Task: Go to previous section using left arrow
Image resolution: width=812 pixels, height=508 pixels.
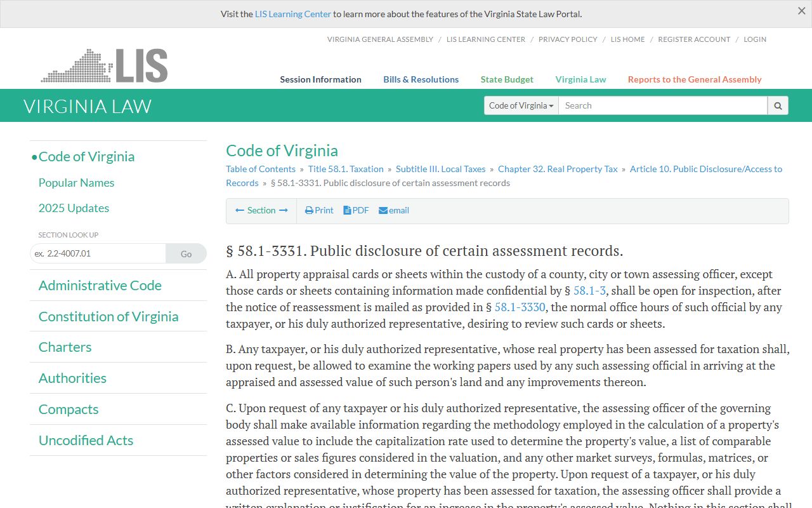Action: (240, 210)
